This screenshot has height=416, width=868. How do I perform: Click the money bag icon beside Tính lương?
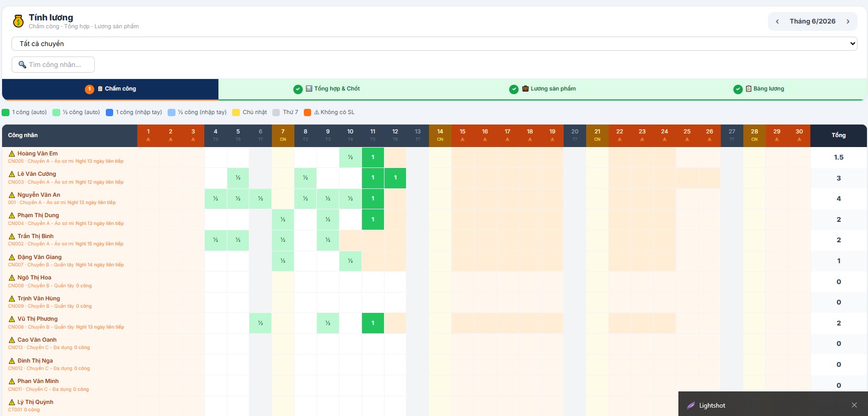pos(18,21)
